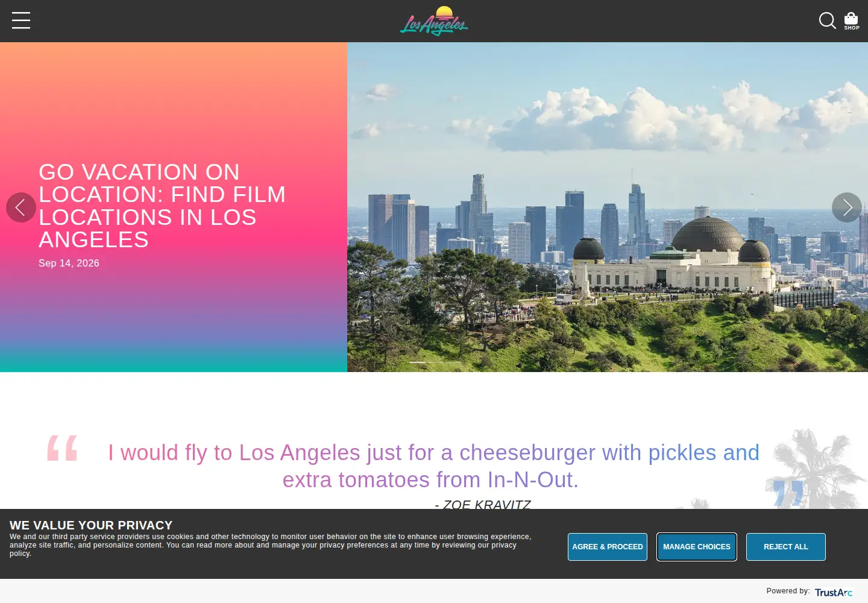The width and height of the screenshot is (868, 603).
Task: Click Manage Choices button
Action: tap(697, 547)
